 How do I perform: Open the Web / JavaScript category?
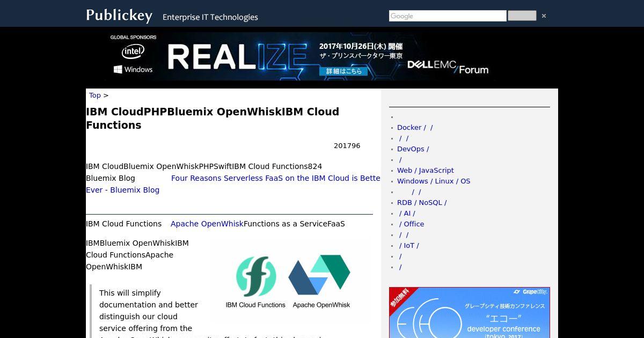[426, 171]
